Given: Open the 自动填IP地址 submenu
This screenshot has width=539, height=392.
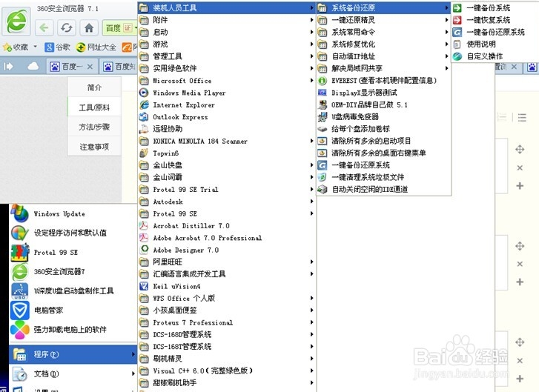Looking at the screenshot, I should (x=383, y=56).
